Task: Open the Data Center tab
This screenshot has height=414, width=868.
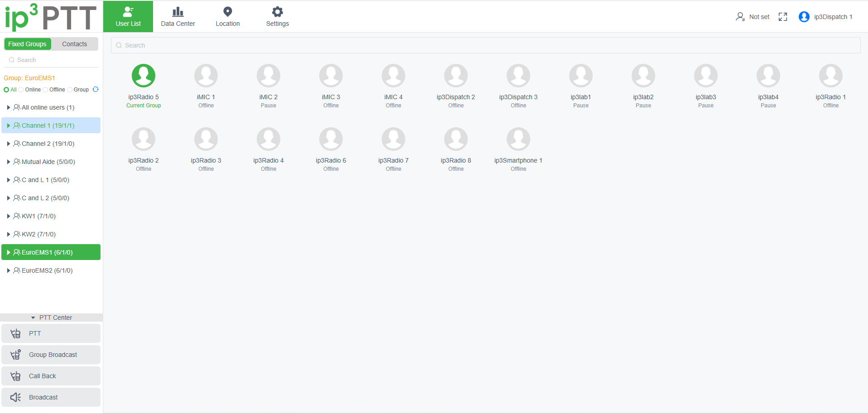Action: 178,16
